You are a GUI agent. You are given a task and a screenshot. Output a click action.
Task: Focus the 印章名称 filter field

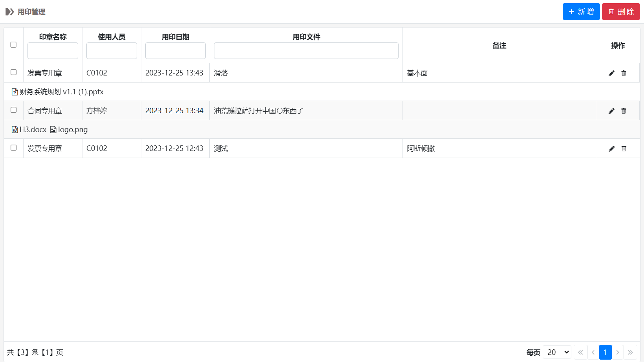click(53, 51)
